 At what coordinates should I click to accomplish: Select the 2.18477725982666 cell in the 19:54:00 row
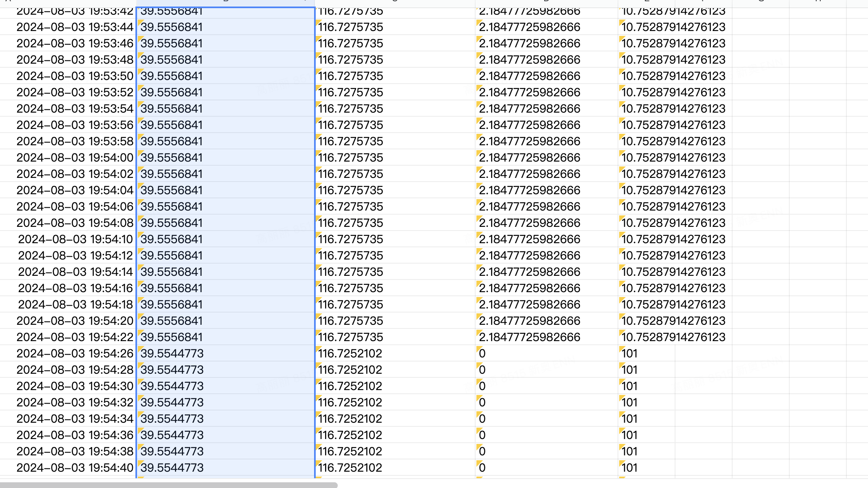click(529, 157)
